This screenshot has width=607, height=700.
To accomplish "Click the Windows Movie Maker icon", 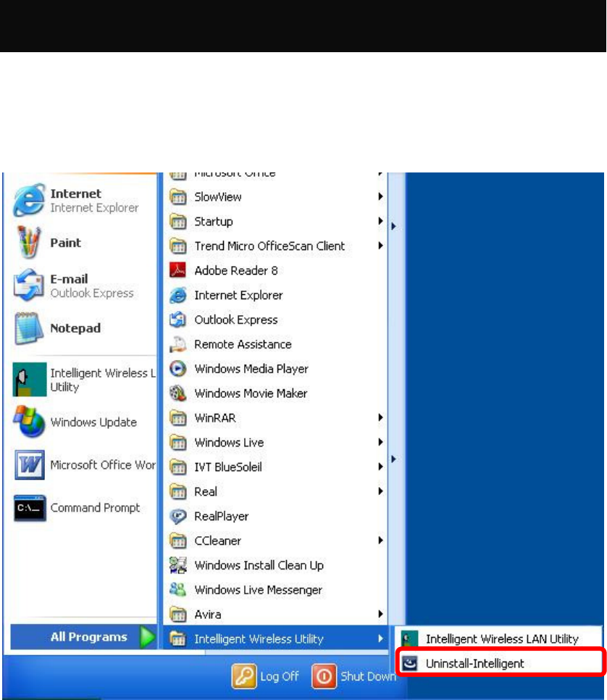I will (177, 393).
